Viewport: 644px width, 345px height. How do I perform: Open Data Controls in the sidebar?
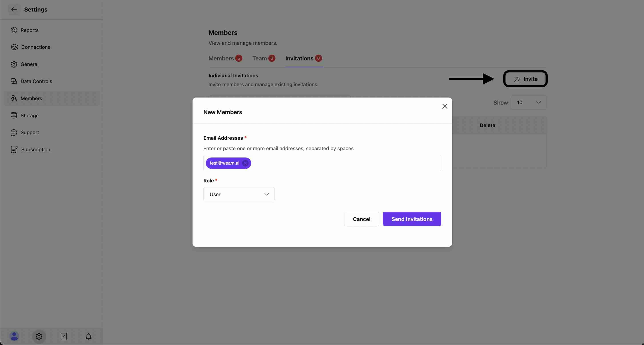click(x=36, y=82)
